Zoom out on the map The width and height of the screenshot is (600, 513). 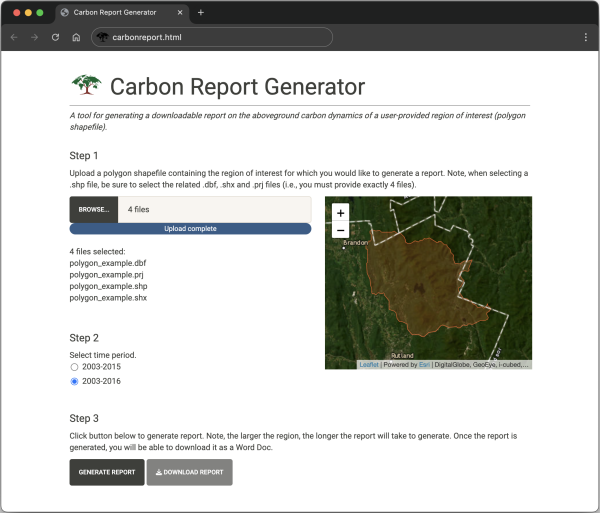point(341,230)
